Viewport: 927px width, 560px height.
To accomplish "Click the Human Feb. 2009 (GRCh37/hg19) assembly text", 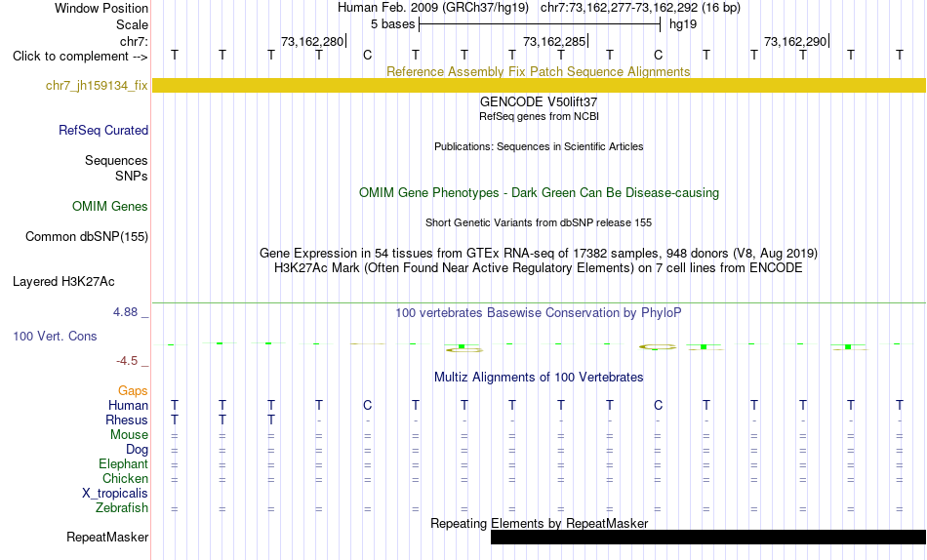I will pos(433,8).
